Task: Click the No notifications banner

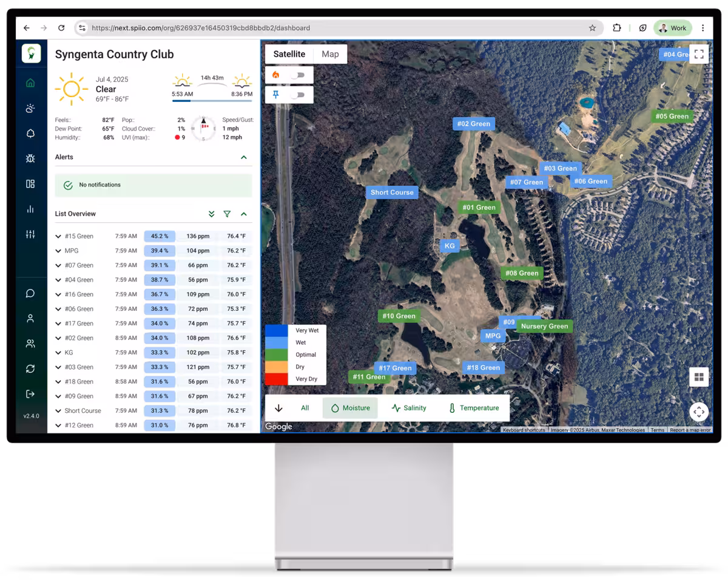Action: [x=153, y=185]
